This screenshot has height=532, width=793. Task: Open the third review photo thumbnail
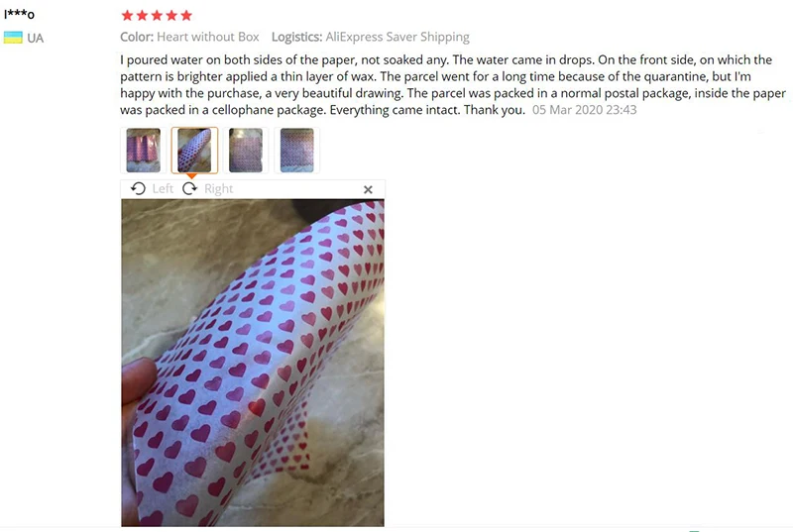[x=246, y=150]
